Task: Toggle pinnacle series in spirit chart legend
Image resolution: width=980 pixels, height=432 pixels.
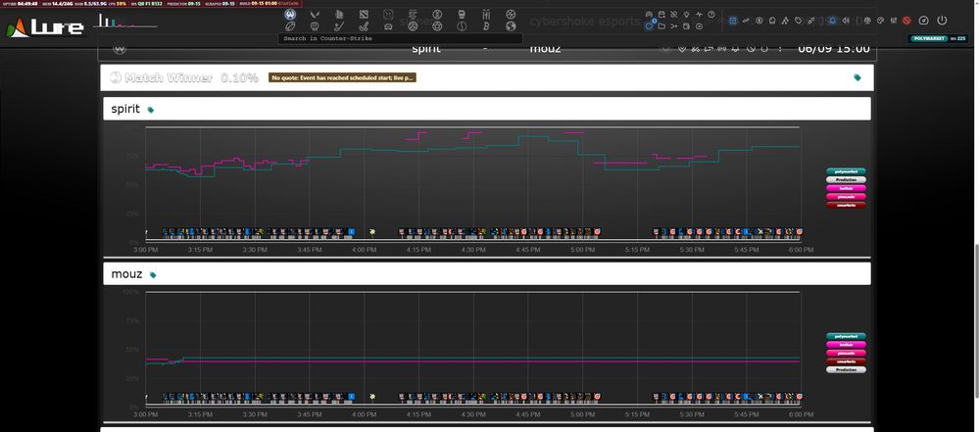Action: click(x=846, y=196)
